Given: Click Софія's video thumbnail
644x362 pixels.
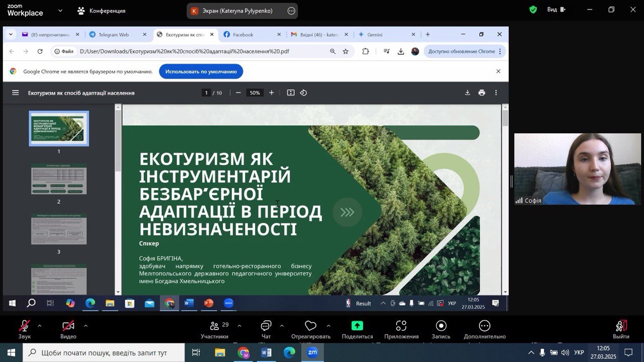Looking at the screenshot, I should 578,169.
